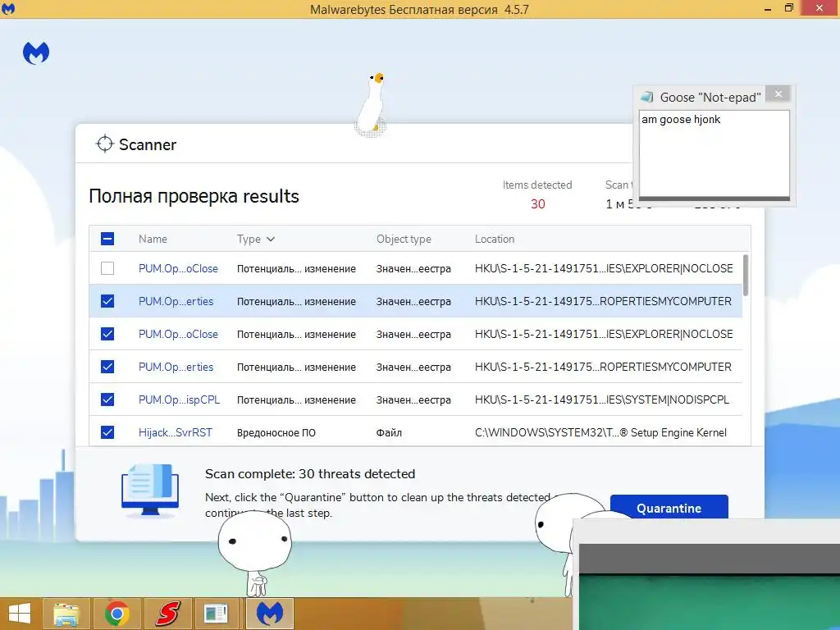Image resolution: width=840 pixels, height=630 pixels.
Task: Open the document window taskbar icon
Action: pos(217,614)
